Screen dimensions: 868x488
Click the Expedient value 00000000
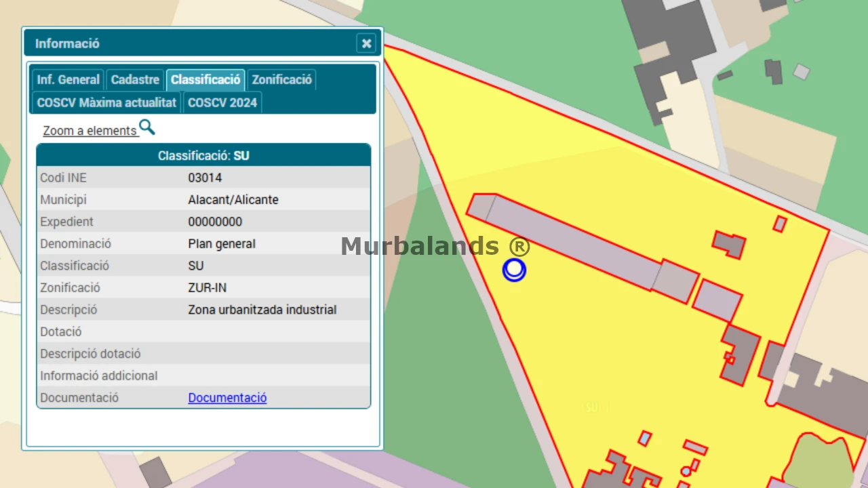pyautogui.click(x=214, y=222)
